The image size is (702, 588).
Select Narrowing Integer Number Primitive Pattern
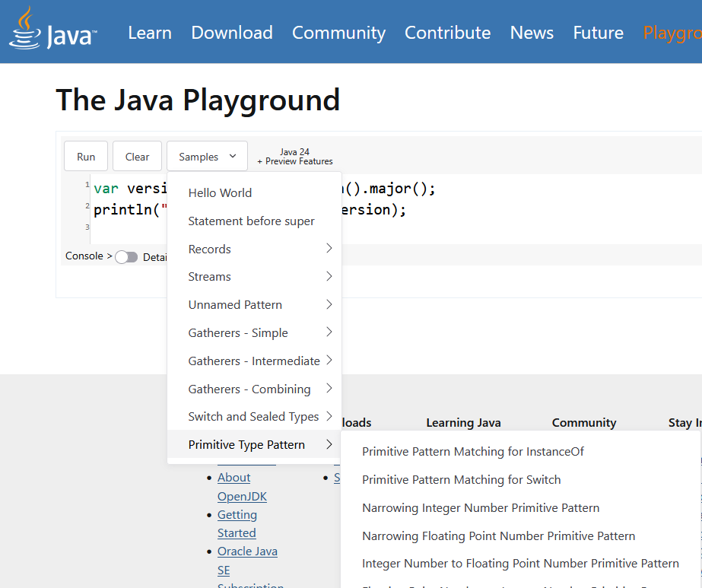(x=481, y=507)
